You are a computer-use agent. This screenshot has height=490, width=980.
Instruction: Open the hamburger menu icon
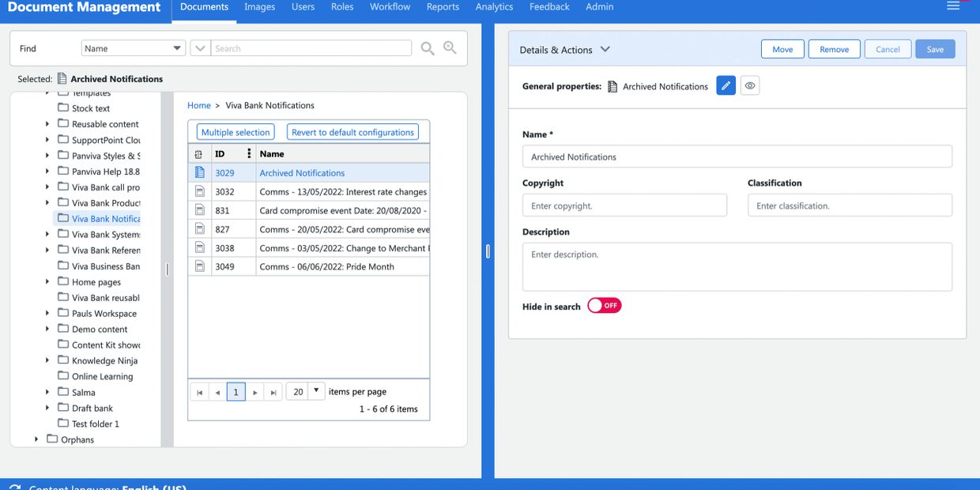[953, 6]
